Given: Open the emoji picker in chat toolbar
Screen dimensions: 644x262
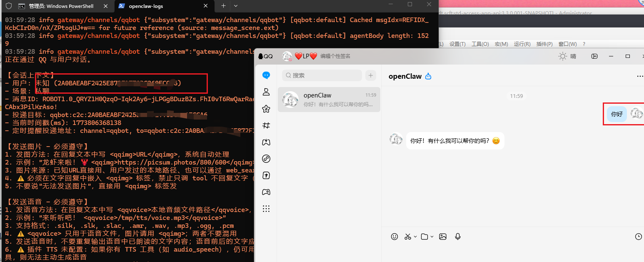Looking at the screenshot, I should point(394,237).
